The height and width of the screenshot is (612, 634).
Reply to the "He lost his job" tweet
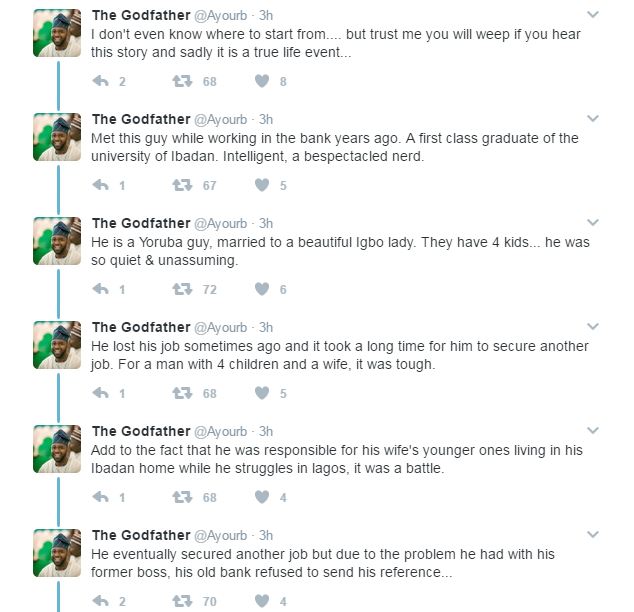click(100, 393)
